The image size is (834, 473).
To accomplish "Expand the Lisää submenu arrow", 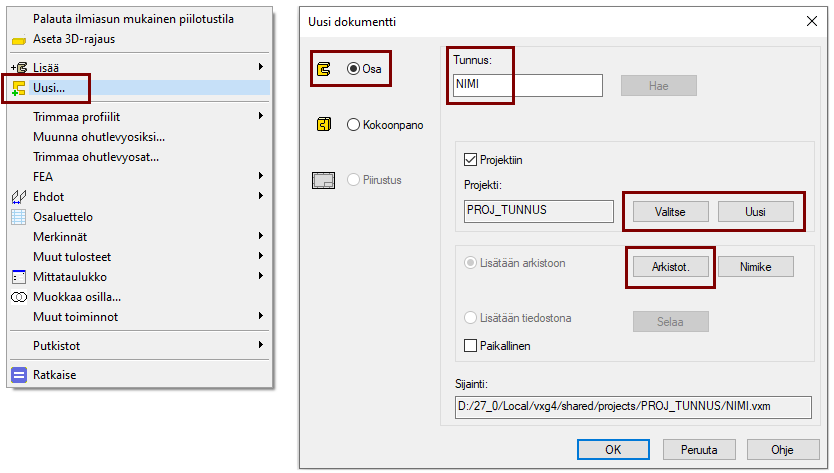I will (x=261, y=67).
